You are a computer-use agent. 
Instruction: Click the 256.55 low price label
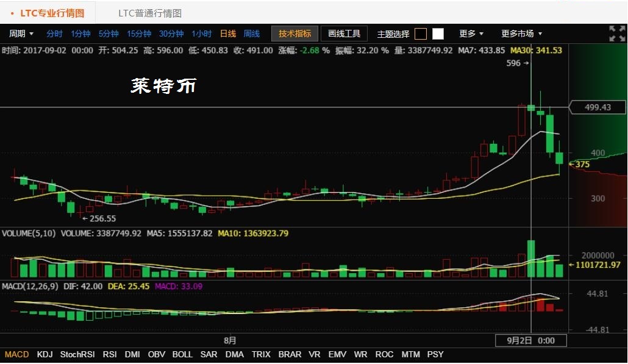pos(99,219)
